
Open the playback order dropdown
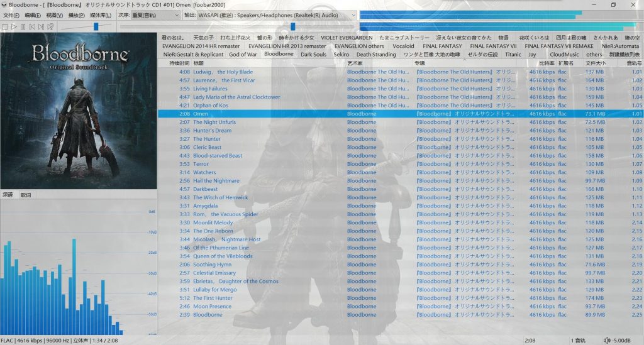pos(155,15)
